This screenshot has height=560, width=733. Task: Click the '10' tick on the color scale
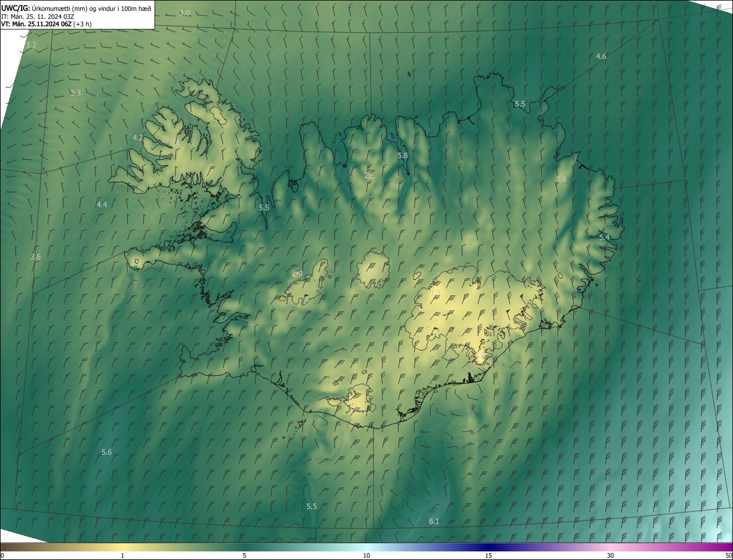point(366,555)
